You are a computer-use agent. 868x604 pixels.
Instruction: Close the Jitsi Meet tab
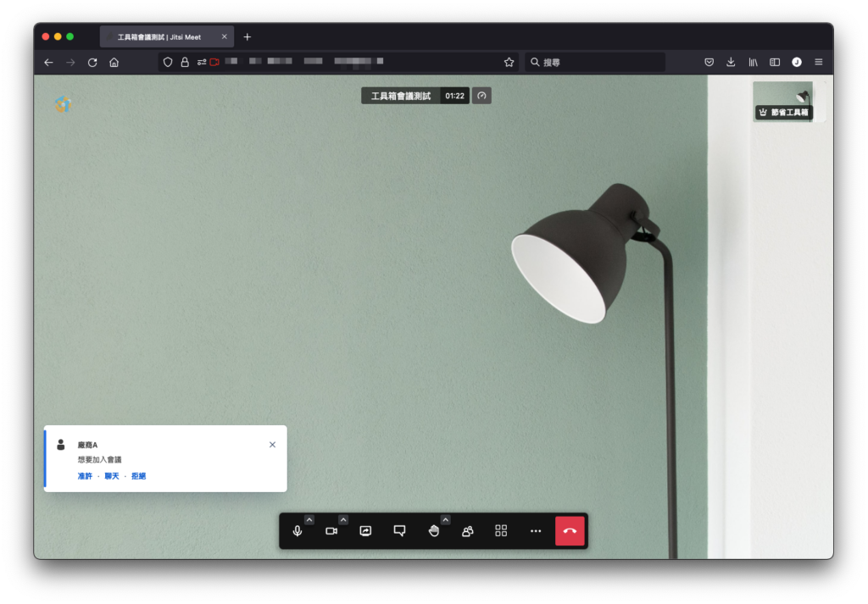click(x=224, y=37)
